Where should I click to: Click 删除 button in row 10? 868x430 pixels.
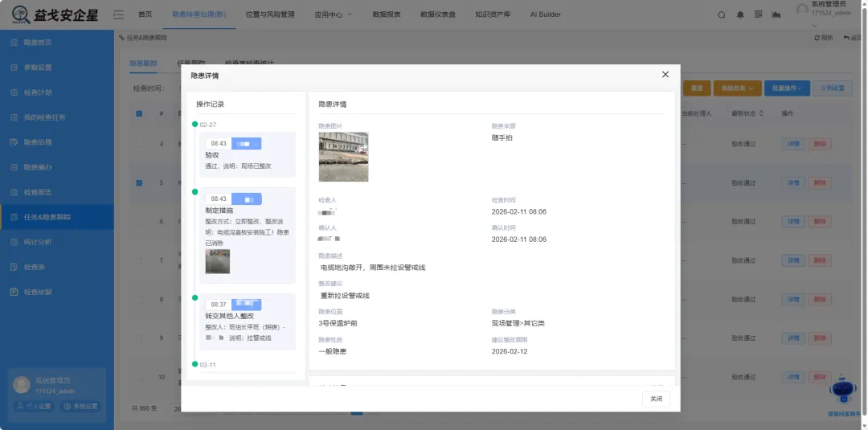(820, 377)
